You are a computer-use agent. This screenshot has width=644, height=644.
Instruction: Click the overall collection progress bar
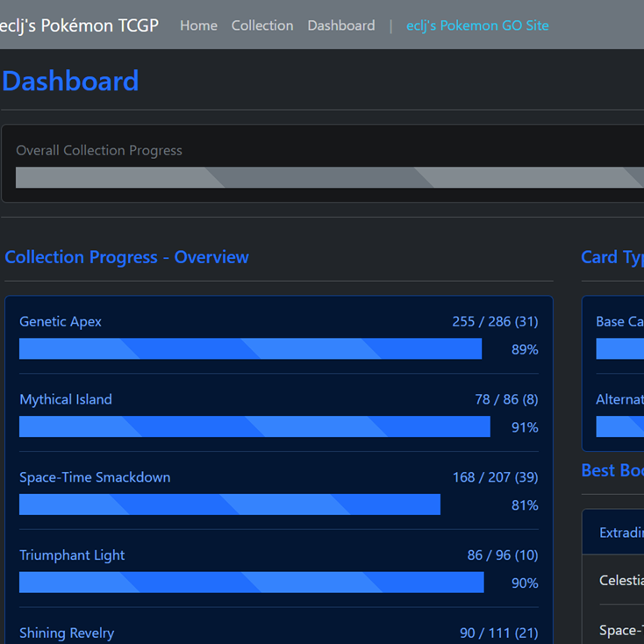coord(330,177)
